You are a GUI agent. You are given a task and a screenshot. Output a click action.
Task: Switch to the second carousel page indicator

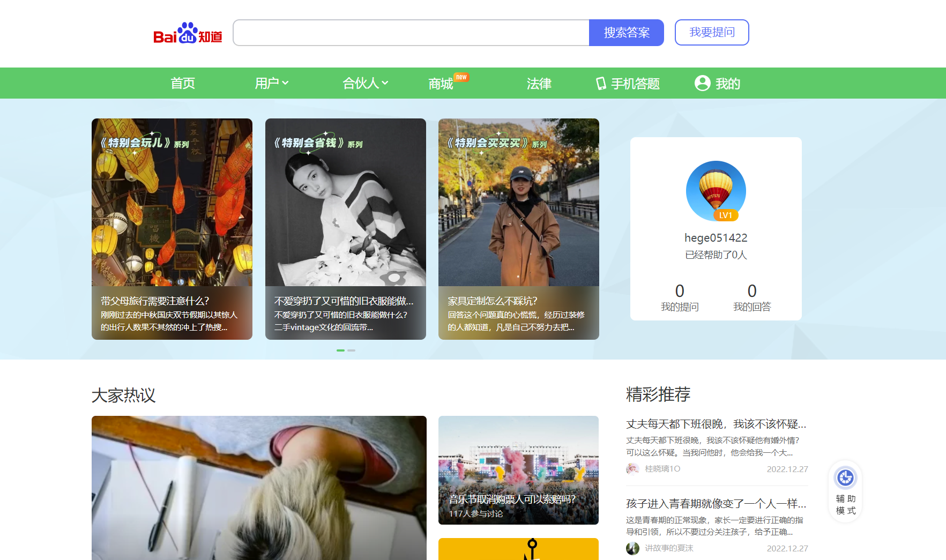tap(351, 350)
